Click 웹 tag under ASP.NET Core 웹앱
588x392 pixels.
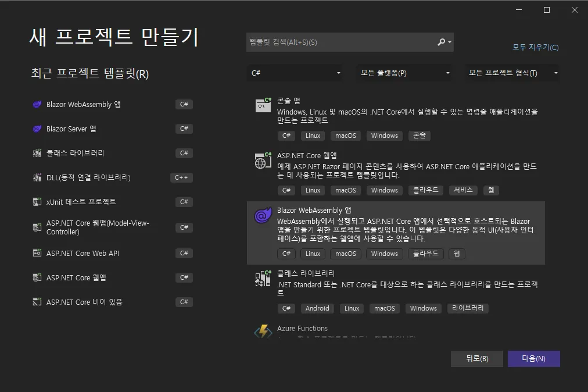[x=491, y=190]
